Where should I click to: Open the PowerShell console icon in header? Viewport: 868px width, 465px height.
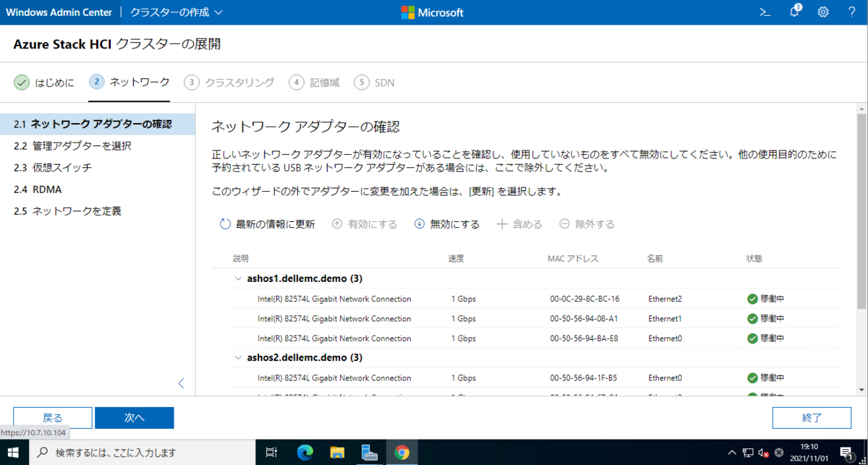[x=765, y=12]
